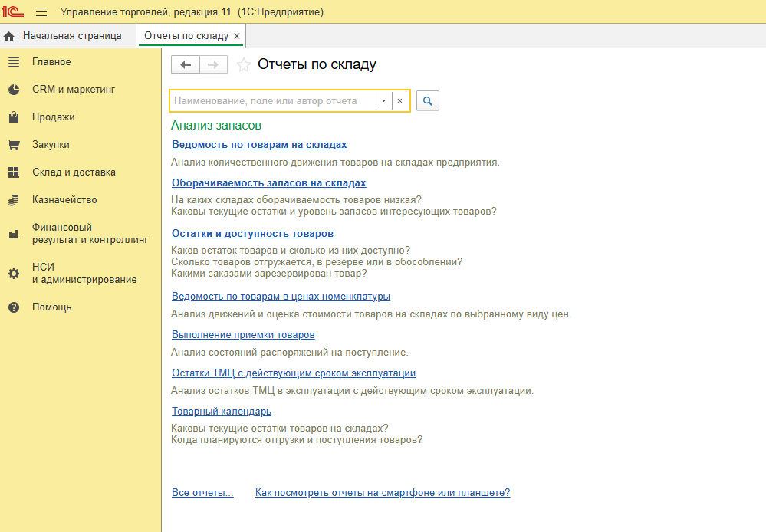
Task: Close the Отчеты по складу tab
Action: click(237, 36)
